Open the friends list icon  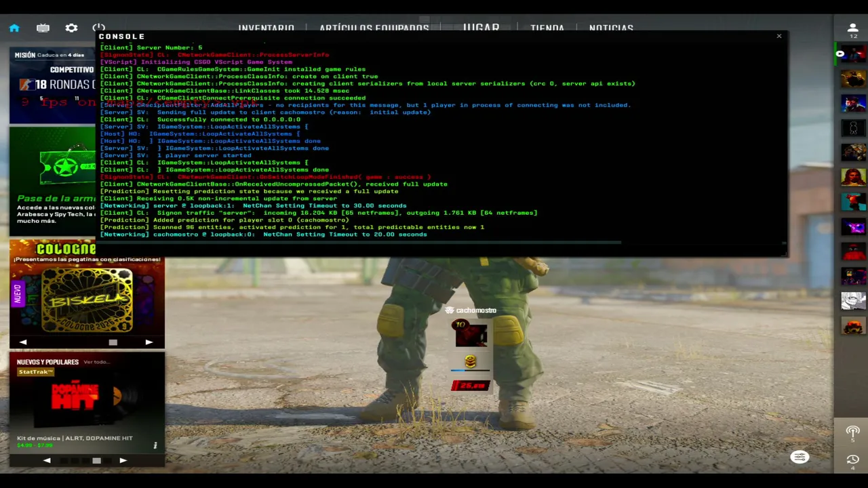[852, 29]
